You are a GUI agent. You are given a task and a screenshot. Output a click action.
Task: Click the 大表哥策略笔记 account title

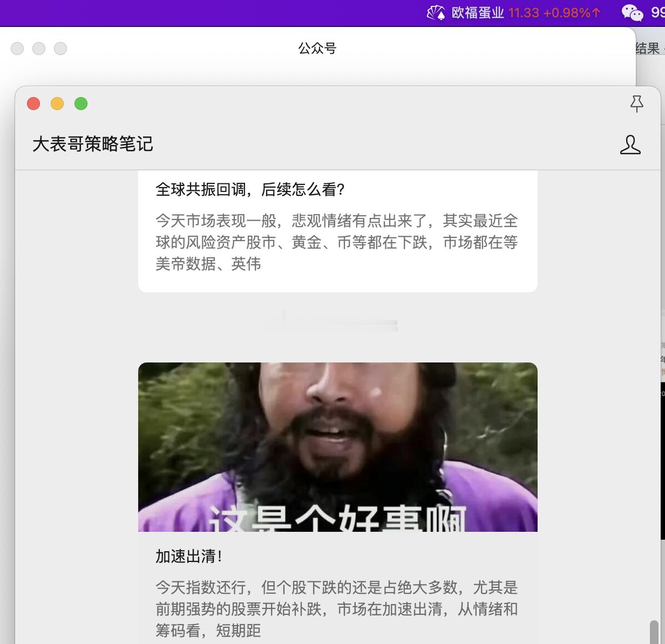(x=93, y=144)
